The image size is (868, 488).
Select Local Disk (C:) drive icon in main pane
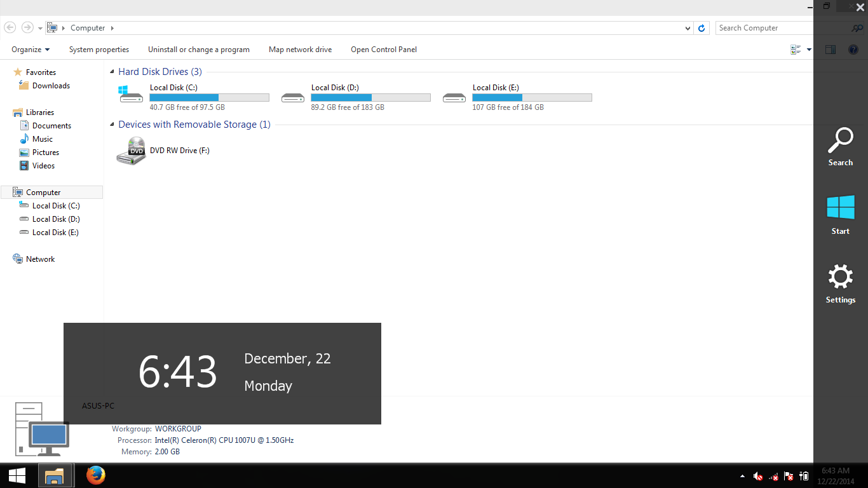point(132,94)
